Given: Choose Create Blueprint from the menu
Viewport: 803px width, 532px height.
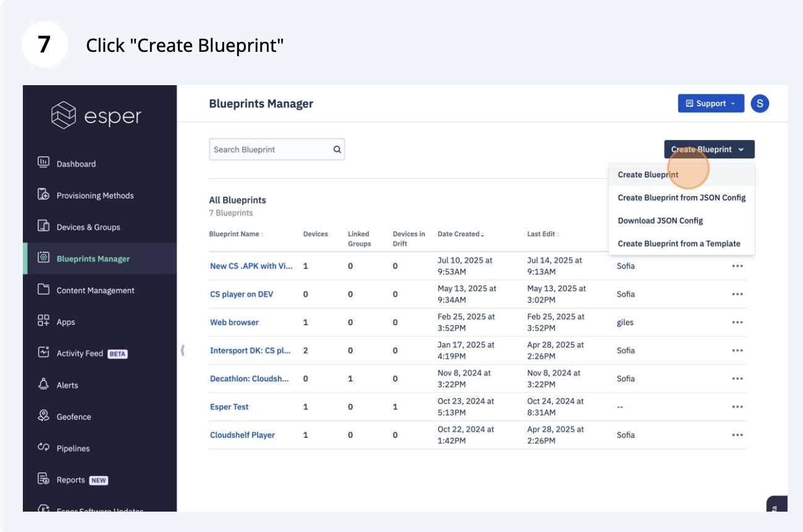Looking at the screenshot, I should (682, 175).
